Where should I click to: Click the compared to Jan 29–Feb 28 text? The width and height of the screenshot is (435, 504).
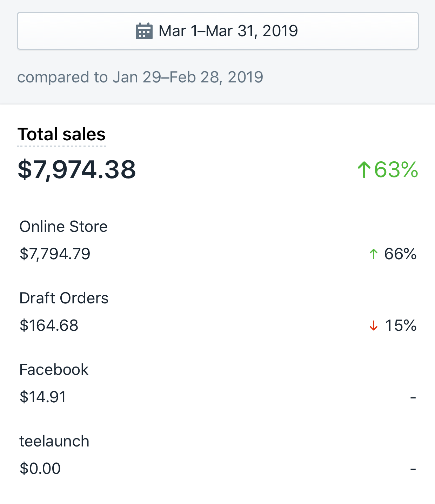tap(140, 77)
